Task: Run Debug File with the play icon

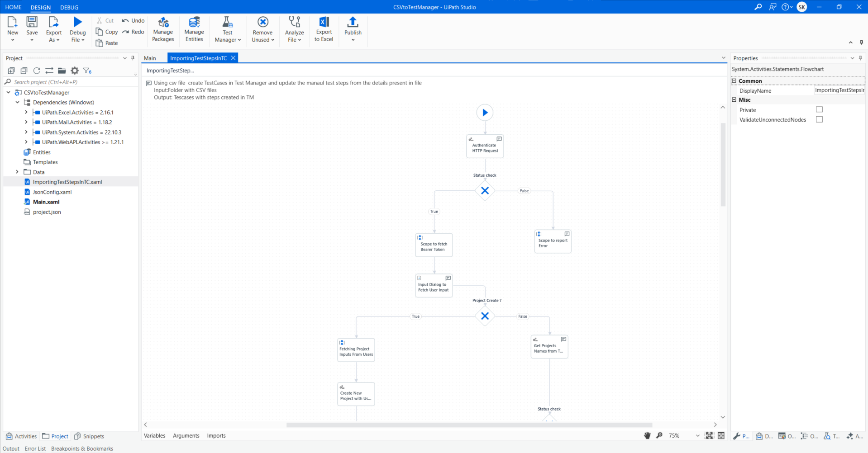Action: pyautogui.click(x=78, y=22)
